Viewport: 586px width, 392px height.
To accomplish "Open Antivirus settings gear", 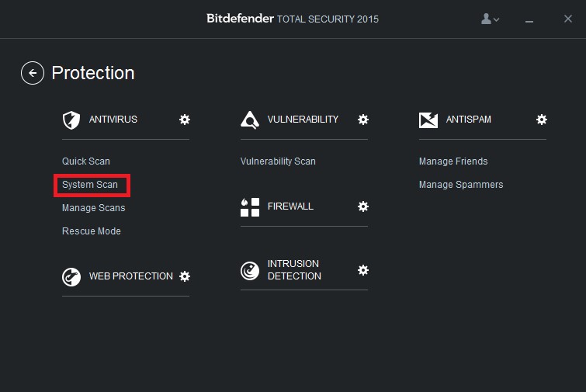I will [x=185, y=120].
